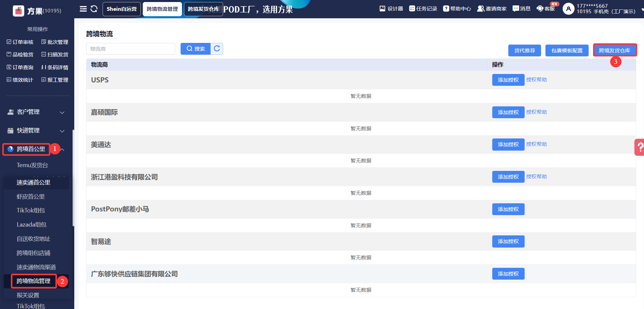Open 任务记录 task records icon
The height and width of the screenshot is (309, 644).
coord(412,8)
